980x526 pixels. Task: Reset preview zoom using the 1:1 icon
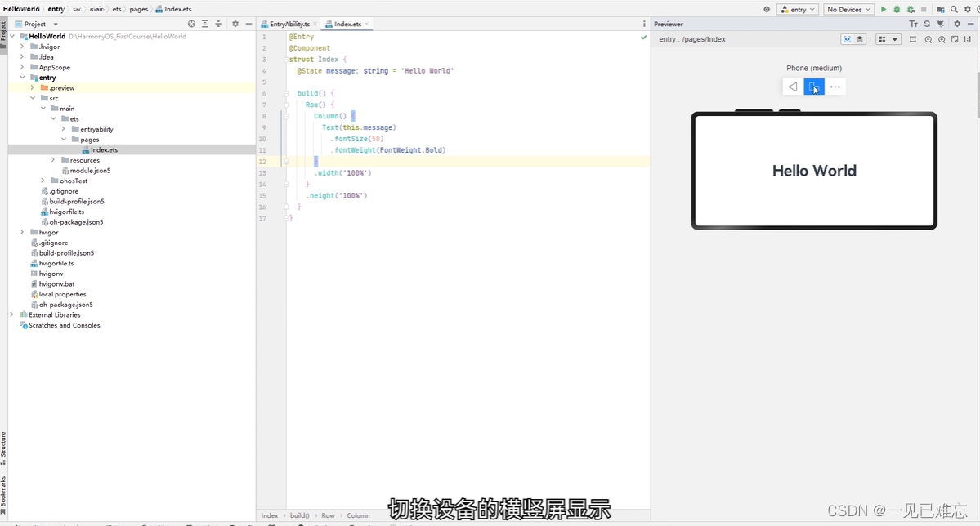click(969, 38)
